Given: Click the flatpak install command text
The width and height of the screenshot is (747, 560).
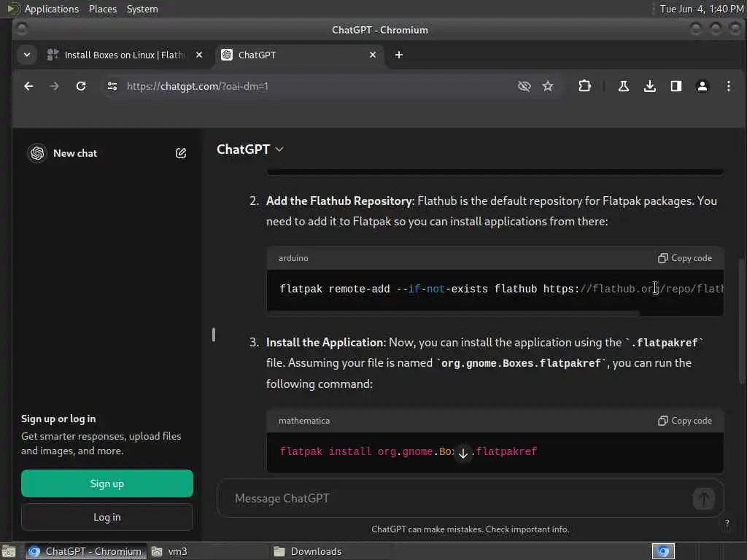Looking at the screenshot, I should pyautogui.click(x=409, y=451).
